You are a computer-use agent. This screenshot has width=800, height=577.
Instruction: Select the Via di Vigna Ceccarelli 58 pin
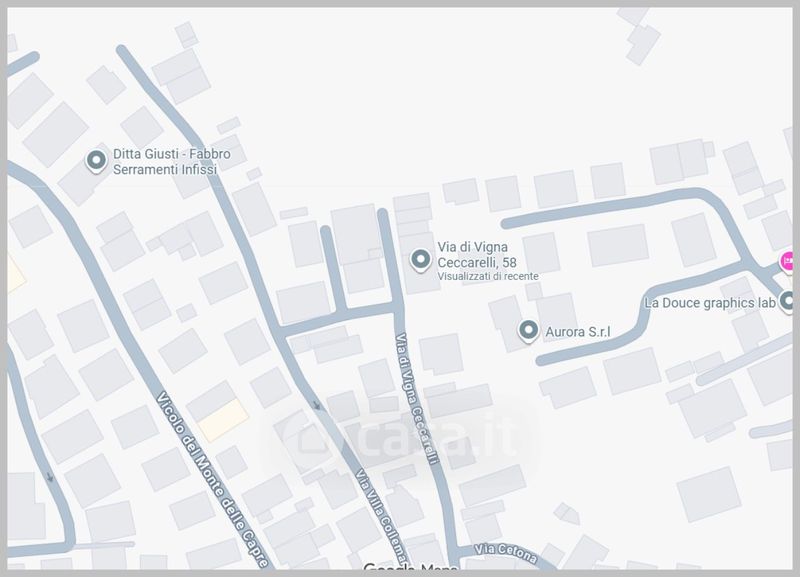tap(420, 260)
